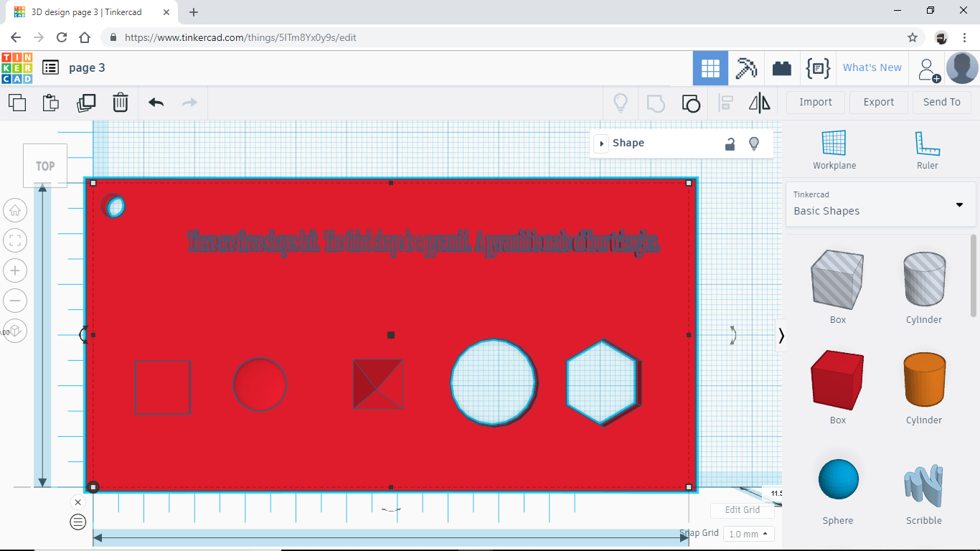The height and width of the screenshot is (551, 980).
Task: Click the browser Home button
Action: pyautogui.click(x=85, y=37)
